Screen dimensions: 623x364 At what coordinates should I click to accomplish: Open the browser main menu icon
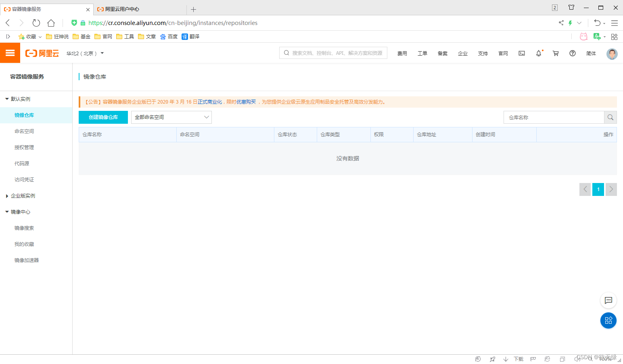(x=615, y=23)
